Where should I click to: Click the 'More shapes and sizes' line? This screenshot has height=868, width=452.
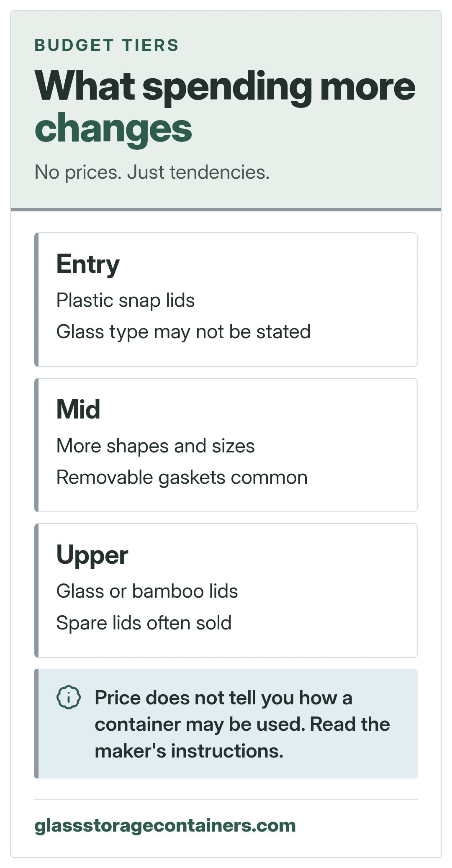tap(155, 446)
